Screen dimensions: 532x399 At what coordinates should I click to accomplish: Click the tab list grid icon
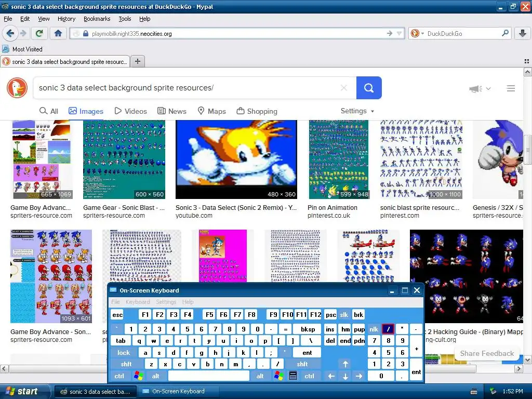click(527, 61)
